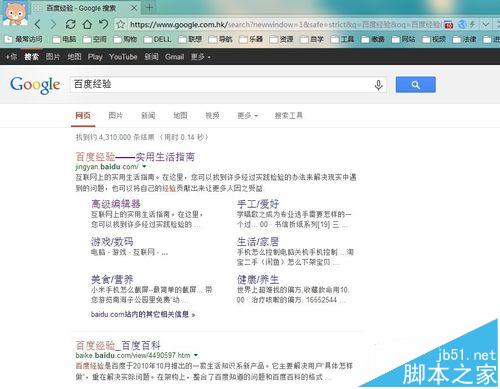This screenshot has width=500, height=389.
Task: Click the Google logo
Action: coord(35,85)
